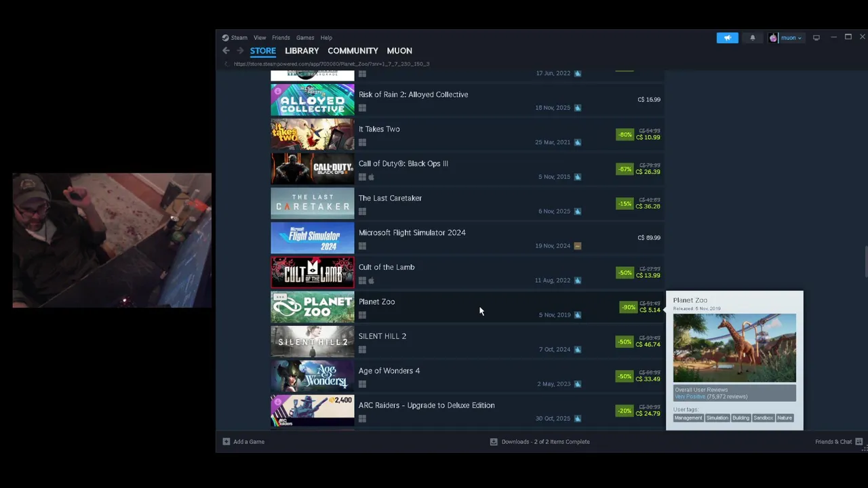868x488 pixels.
Task: Click the Nature user tag
Action: (785, 418)
